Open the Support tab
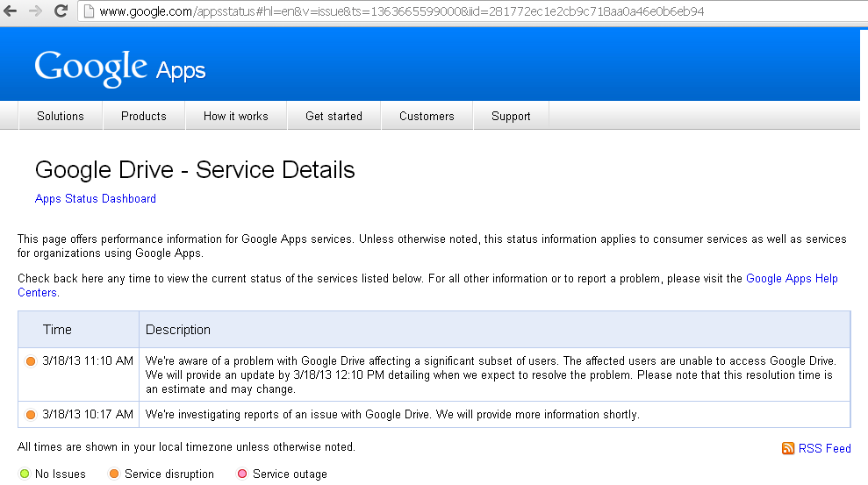Screen dimensions: 868x485 pos(511,116)
